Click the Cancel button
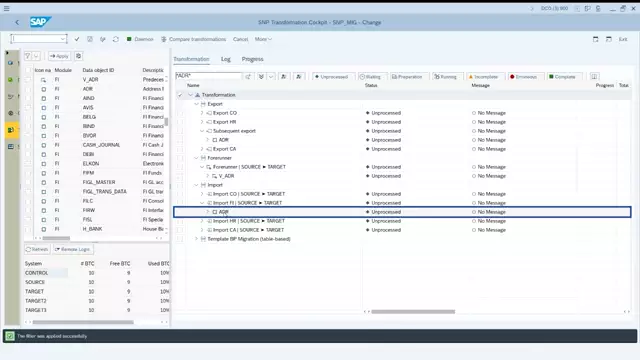Viewport: 640px width, 360px height. click(240, 39)
